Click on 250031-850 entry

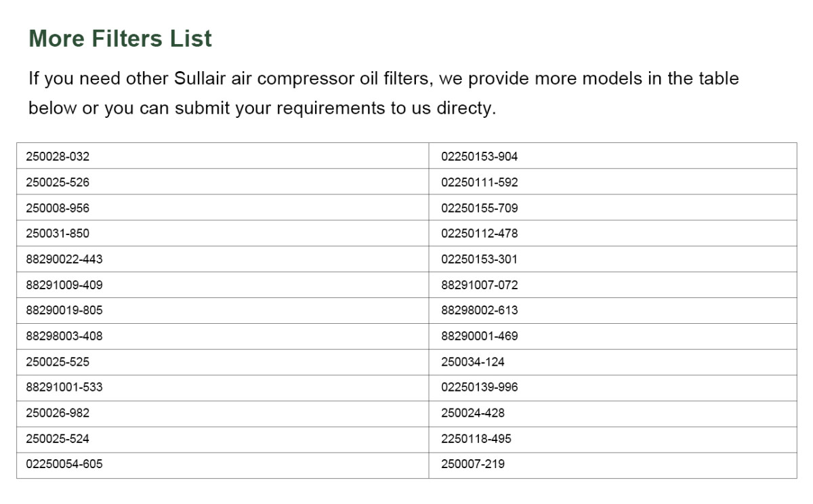coord(58,233)
